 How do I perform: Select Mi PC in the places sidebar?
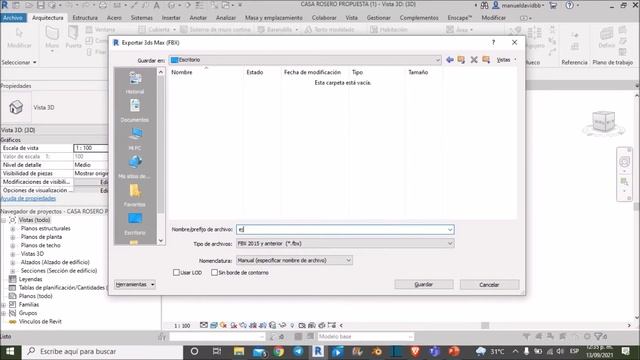click(x=135, y=139)
